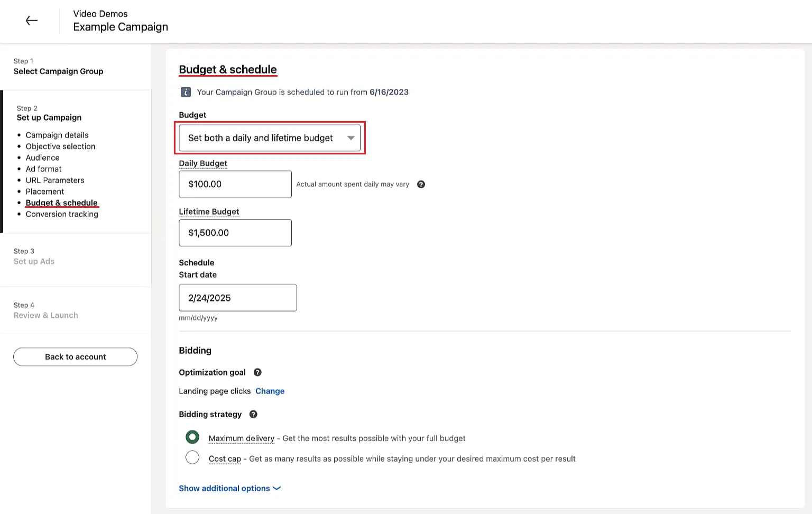Viewport: 812px width, 514px height.
Task: Open Ad format section
Action: (43, 169)
